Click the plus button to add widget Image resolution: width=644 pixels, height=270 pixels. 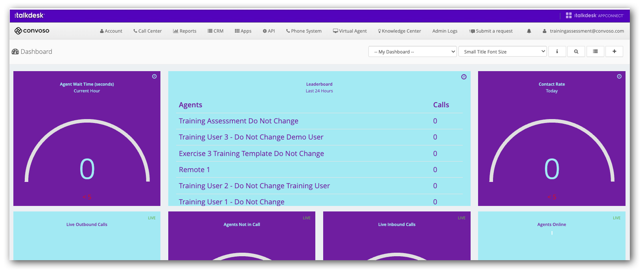pos(614,51)
